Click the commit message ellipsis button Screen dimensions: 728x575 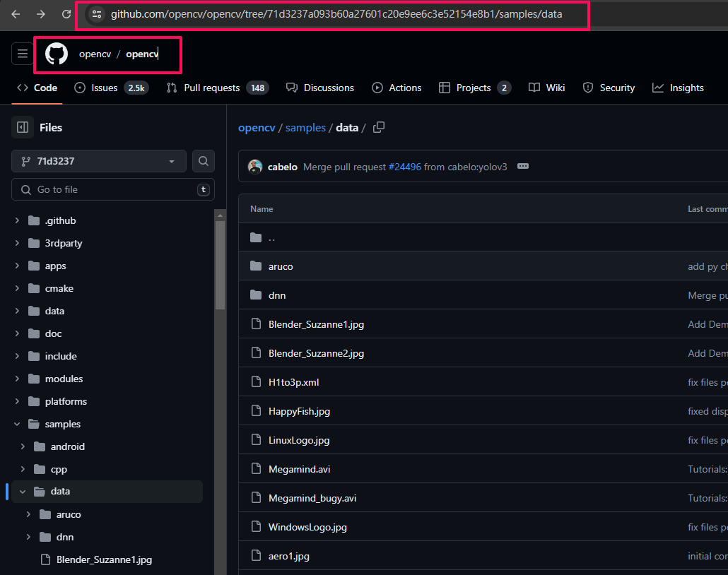click(523, 167)
